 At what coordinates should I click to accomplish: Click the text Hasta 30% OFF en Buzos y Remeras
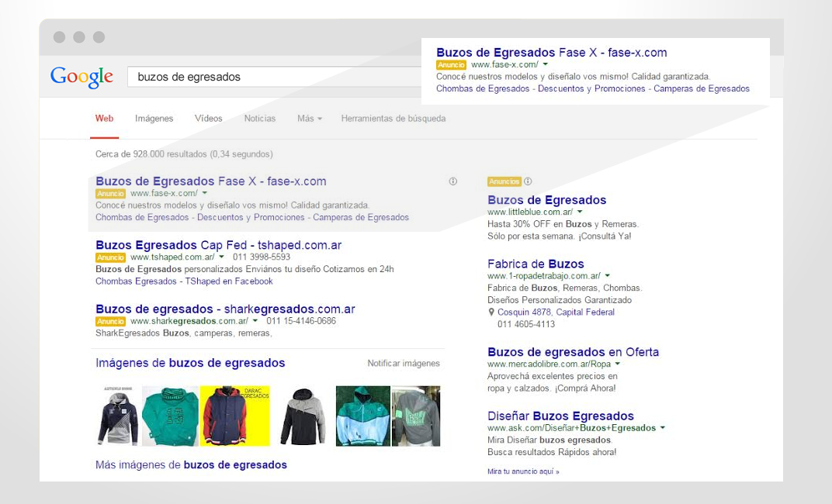tap(563, 224)
